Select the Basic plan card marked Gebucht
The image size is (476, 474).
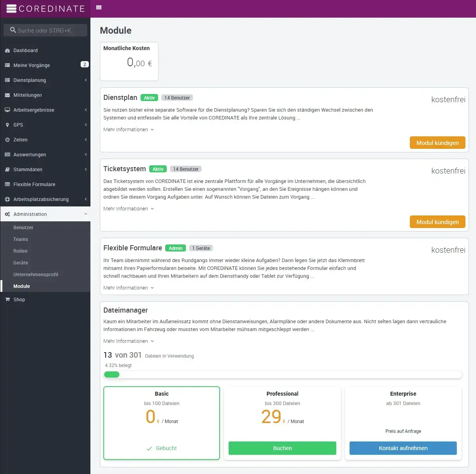161,423
